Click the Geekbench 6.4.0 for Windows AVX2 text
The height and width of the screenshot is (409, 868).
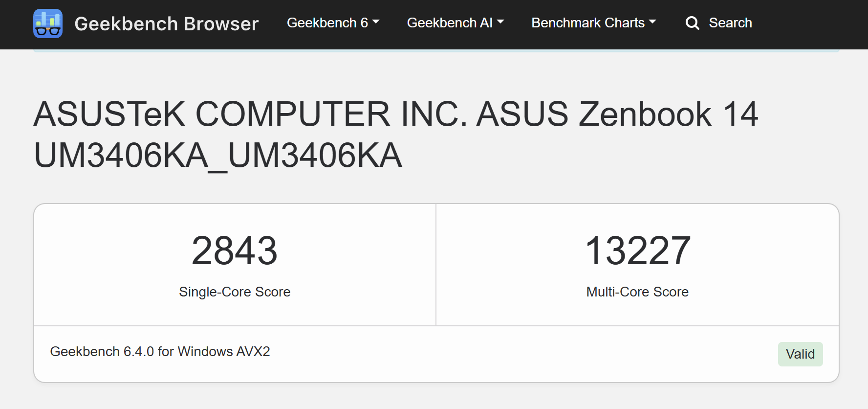(x=160, y=352)
